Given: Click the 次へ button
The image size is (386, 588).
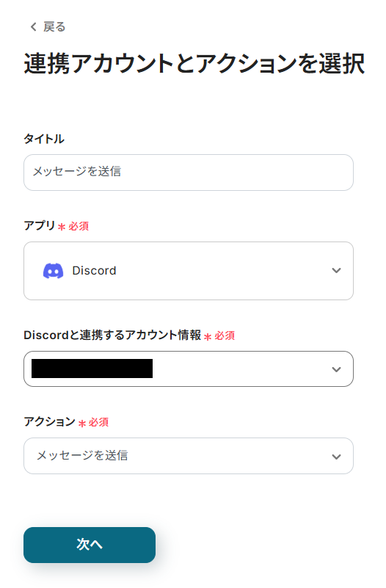Looking at the screenshot, I should [90, 545].
